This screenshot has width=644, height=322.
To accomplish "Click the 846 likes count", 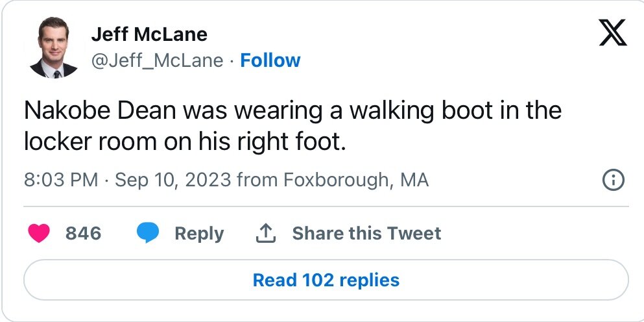I will click(x=83, y=233).
